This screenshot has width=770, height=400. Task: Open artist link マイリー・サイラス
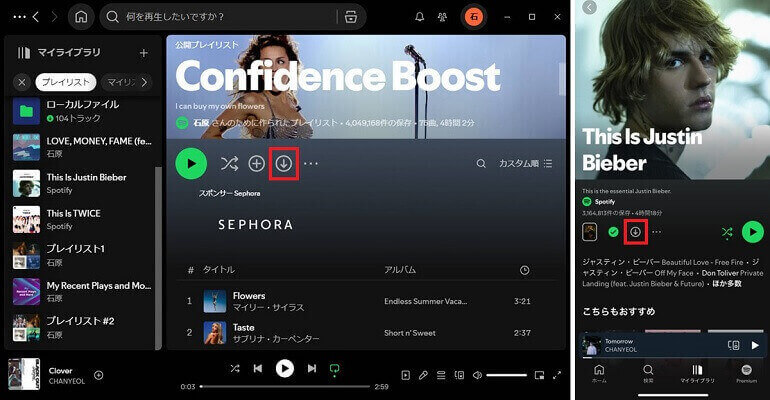(x=268, y=308)
